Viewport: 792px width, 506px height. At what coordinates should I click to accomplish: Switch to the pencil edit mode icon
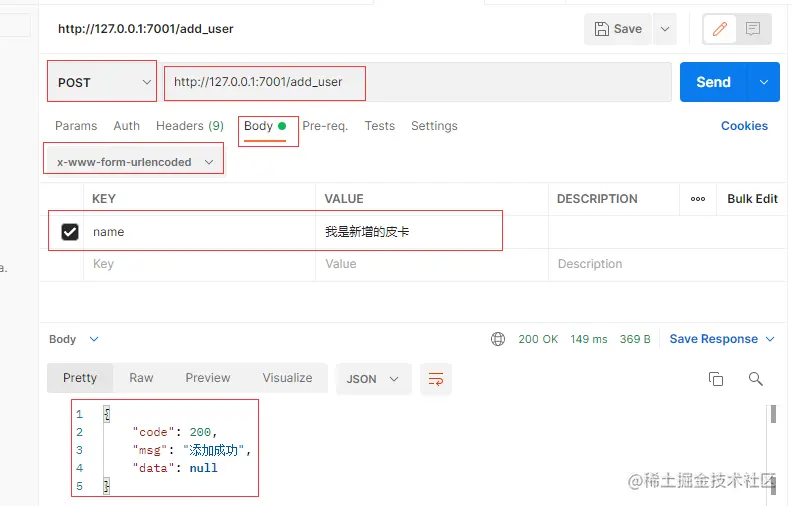[x=720, y=29]
